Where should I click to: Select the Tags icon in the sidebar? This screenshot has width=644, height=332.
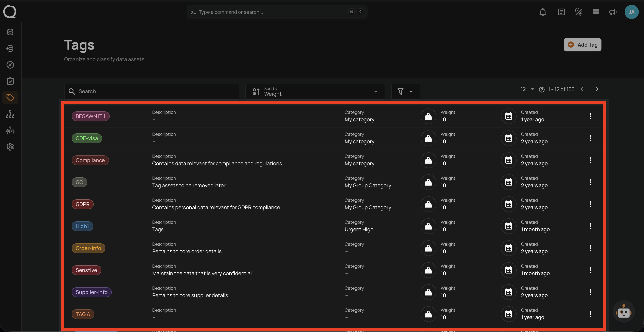point(10,98)
